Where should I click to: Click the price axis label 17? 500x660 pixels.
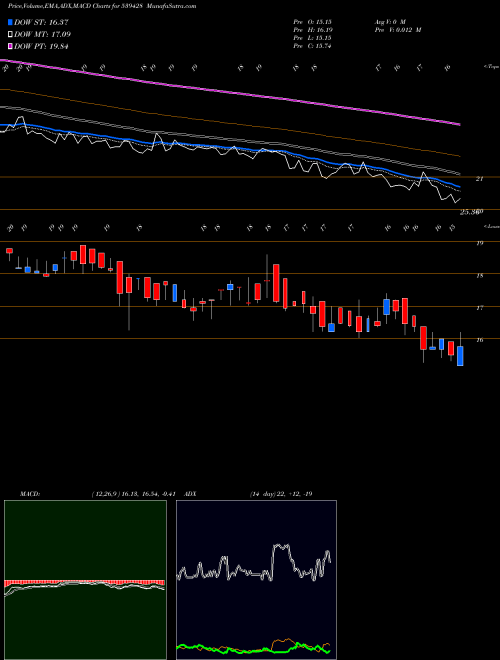pyautogui.click(x=480, y=308)
